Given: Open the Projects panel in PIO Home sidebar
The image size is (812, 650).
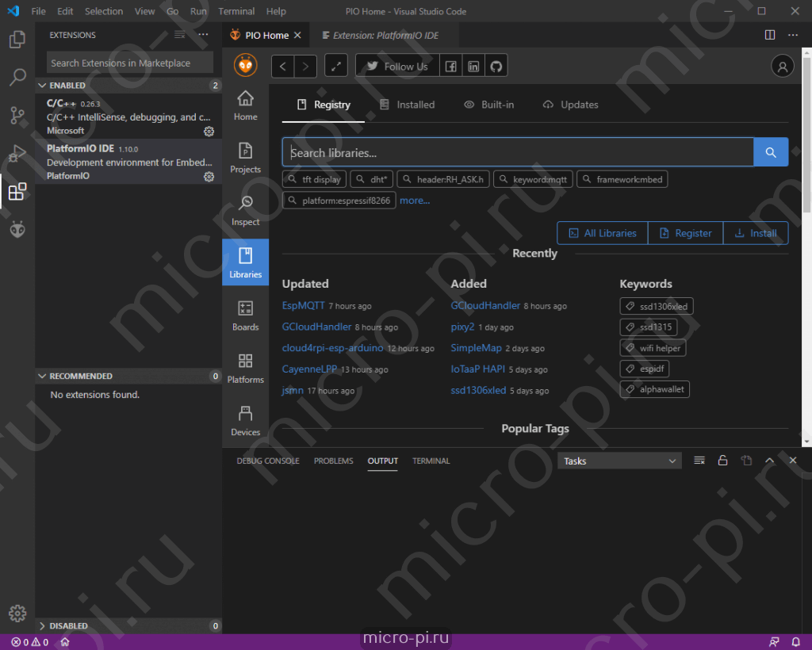Looking at the screenshot, I should coord(245,157).
